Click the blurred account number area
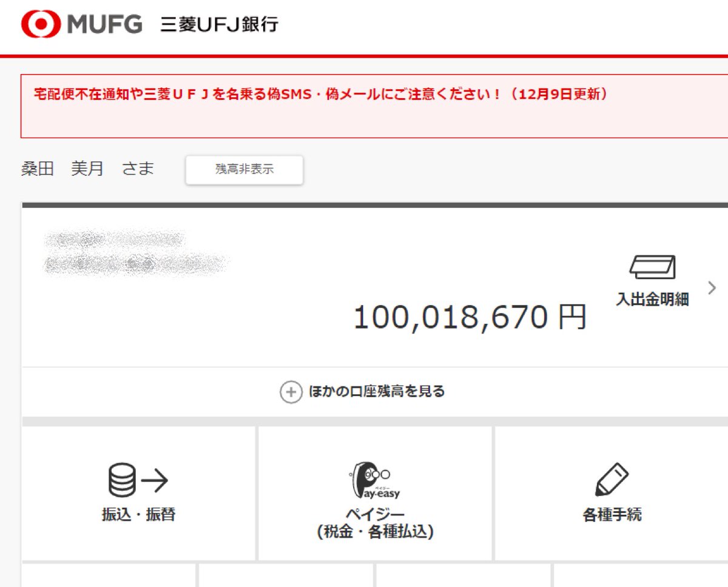 pyautogui.click(x=135, y=252)
